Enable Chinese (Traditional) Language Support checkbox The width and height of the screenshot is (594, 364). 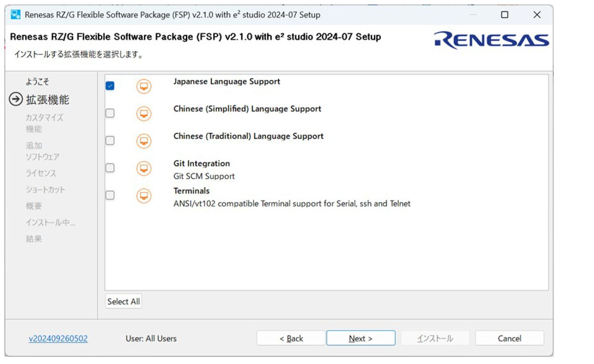110,140
